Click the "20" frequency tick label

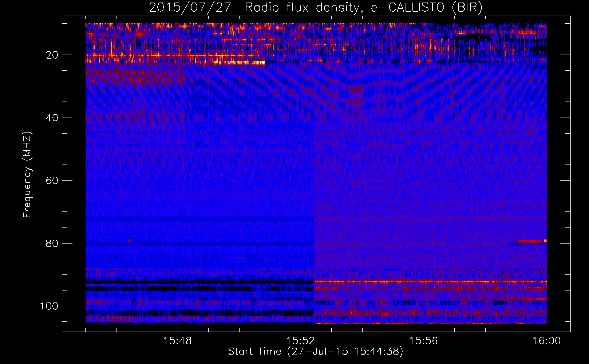[x=52, y=55]
